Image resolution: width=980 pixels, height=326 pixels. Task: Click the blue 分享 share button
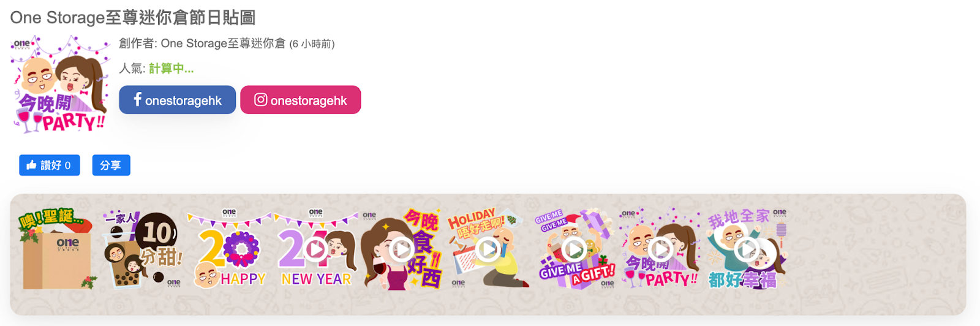[x=111, y=165]
